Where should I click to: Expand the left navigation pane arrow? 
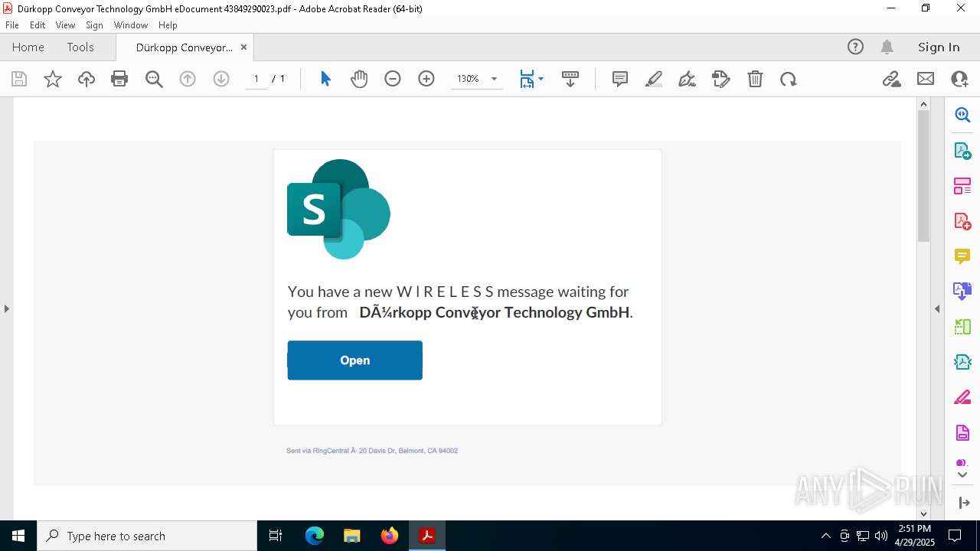click(x=6, y=308)
